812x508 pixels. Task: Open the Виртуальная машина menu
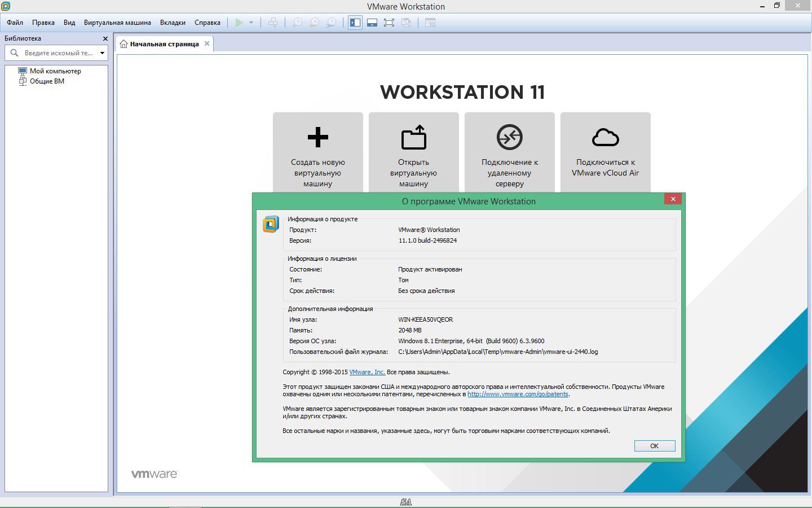click(117, 23)
